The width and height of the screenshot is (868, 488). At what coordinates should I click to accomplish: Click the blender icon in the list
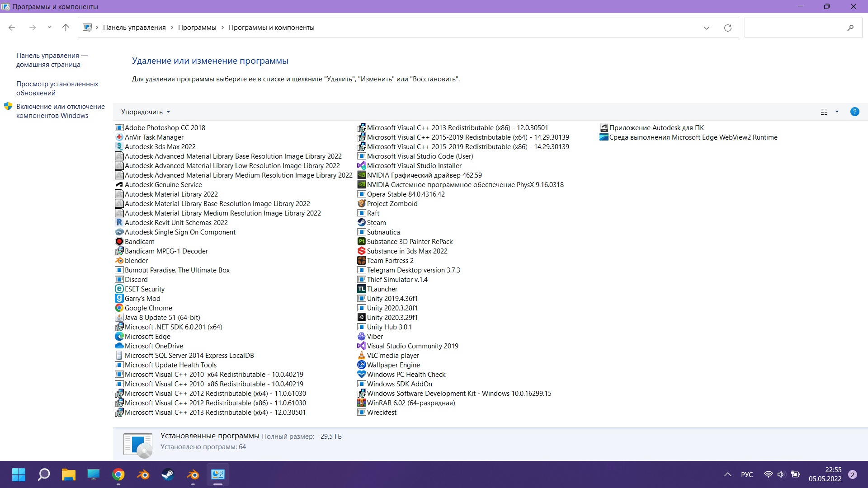pyautogui.click(x=119, y=260)
